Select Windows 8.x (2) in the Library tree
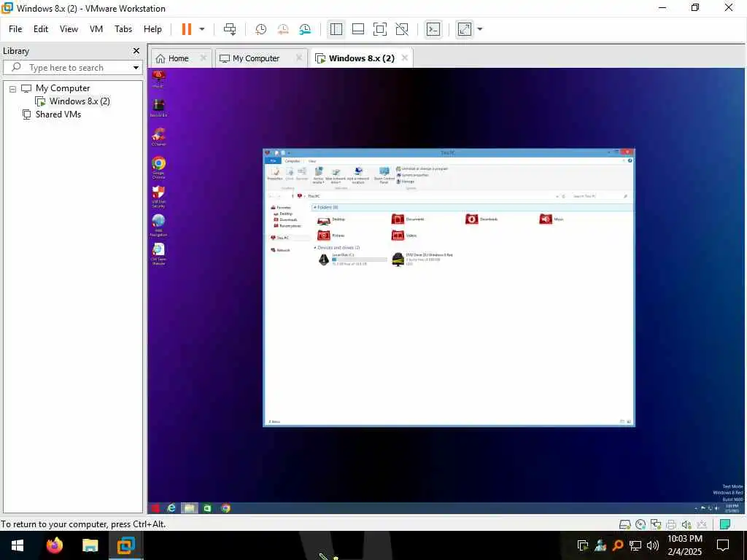 tap(80, 101)
